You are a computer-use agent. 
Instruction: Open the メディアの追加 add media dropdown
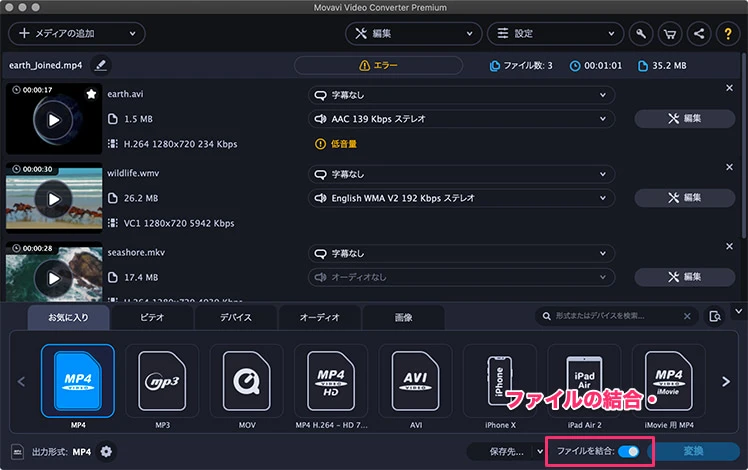[x=77, y=33]
